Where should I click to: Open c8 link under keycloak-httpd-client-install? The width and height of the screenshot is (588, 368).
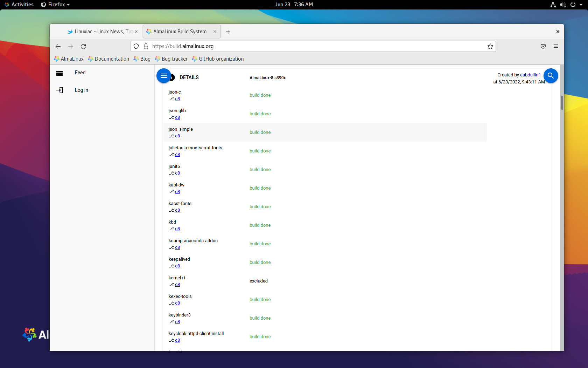pyautogui.click(x=177, y=340)
